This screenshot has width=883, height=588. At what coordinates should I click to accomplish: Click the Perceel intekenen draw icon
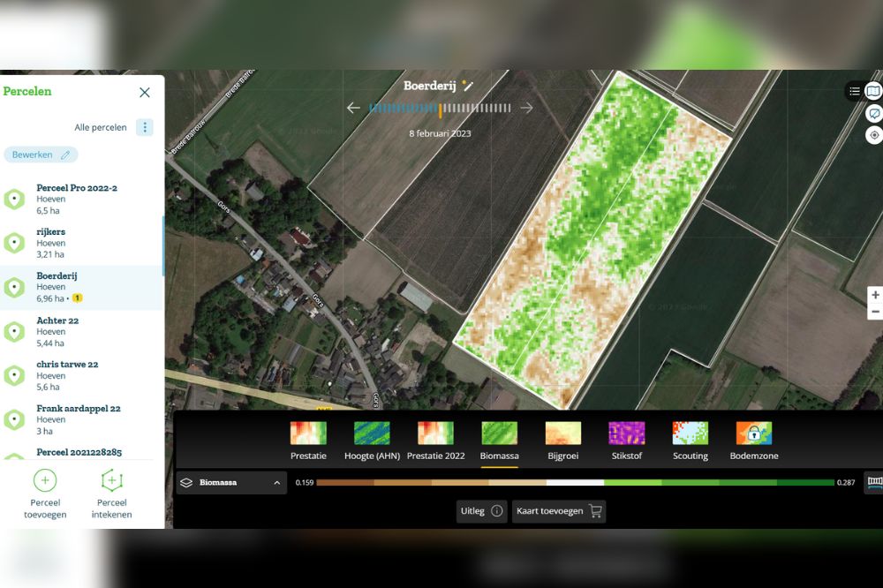tap(111, 480)
